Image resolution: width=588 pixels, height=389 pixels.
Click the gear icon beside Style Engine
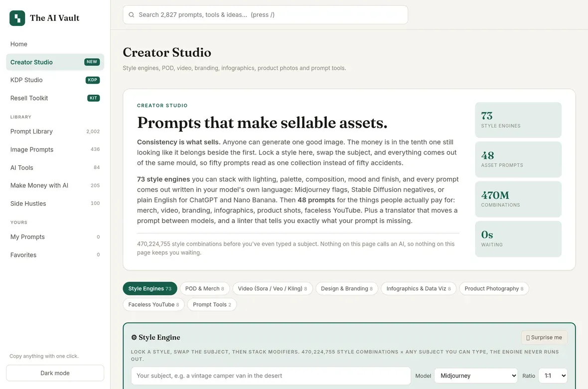(134, 337)
